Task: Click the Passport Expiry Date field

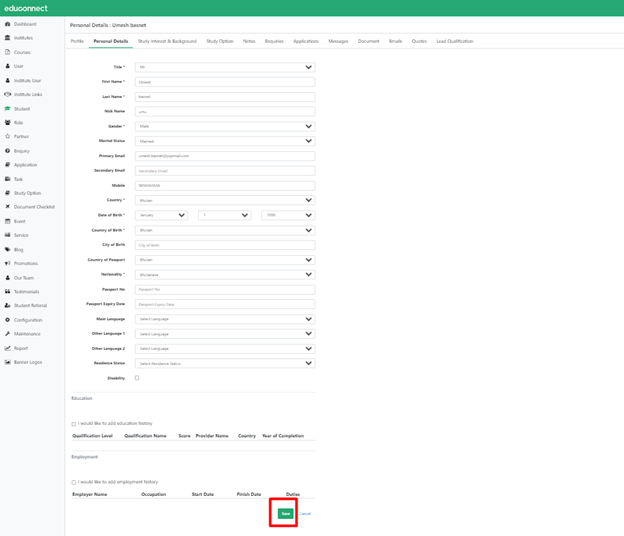Action: click(x=225, y=304)
